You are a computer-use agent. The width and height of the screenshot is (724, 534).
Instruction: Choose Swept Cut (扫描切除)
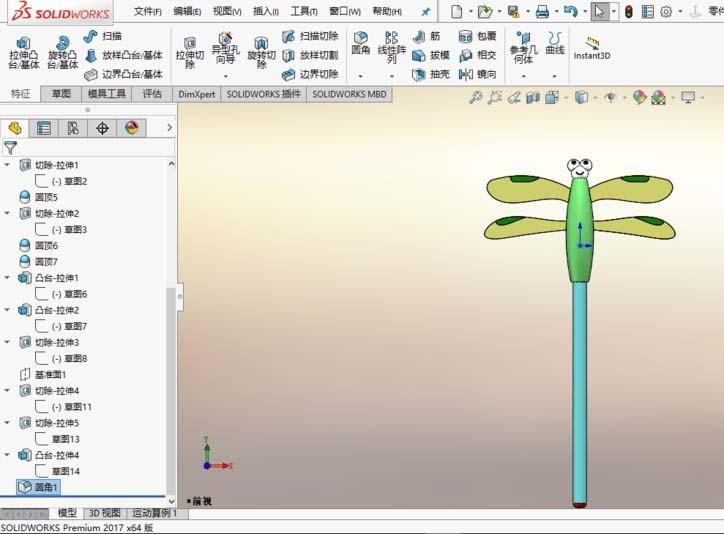(310, 36)
